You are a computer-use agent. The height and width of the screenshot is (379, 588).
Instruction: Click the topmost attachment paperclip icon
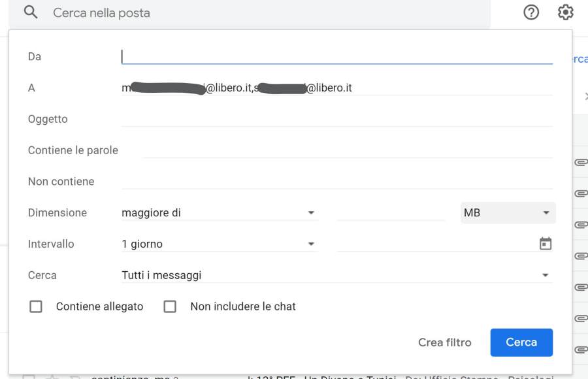coord(580,162)
